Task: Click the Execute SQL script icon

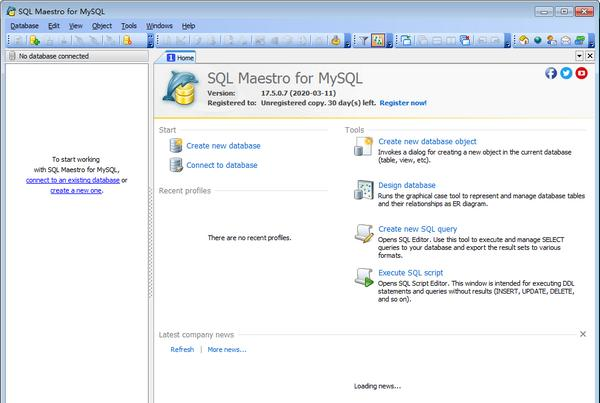Action: tap(364, 277)
